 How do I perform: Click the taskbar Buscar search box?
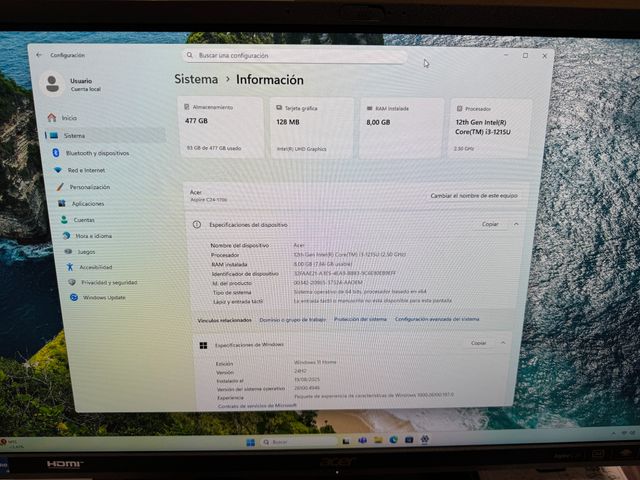click(x=300, y=442)
